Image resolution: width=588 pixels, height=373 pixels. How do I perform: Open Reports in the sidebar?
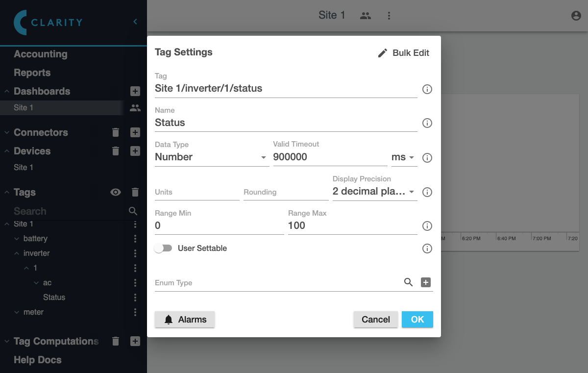[x=32, y=73]
